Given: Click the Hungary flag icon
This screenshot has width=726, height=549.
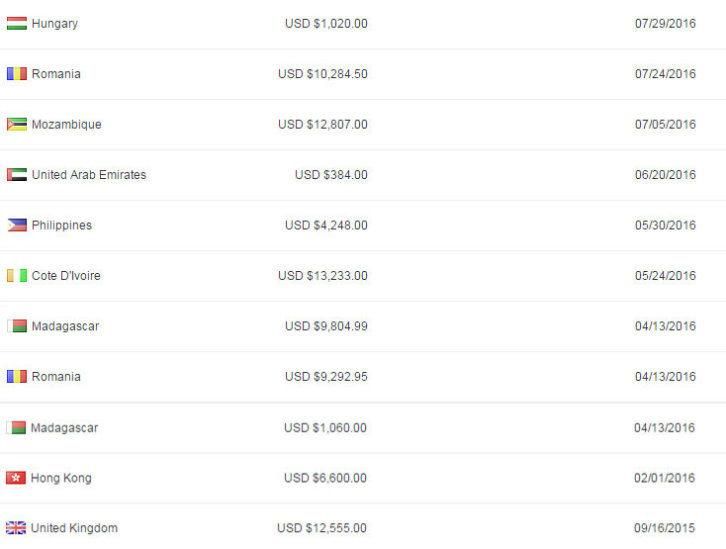Looking at the screenshot, I should [x=17, y=24].
